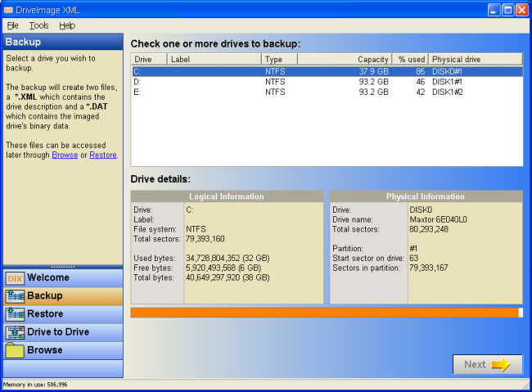This screenshot has height=392, width=532.
Task: Sort by the Physical drive column header
Action: tap(476, 59)
